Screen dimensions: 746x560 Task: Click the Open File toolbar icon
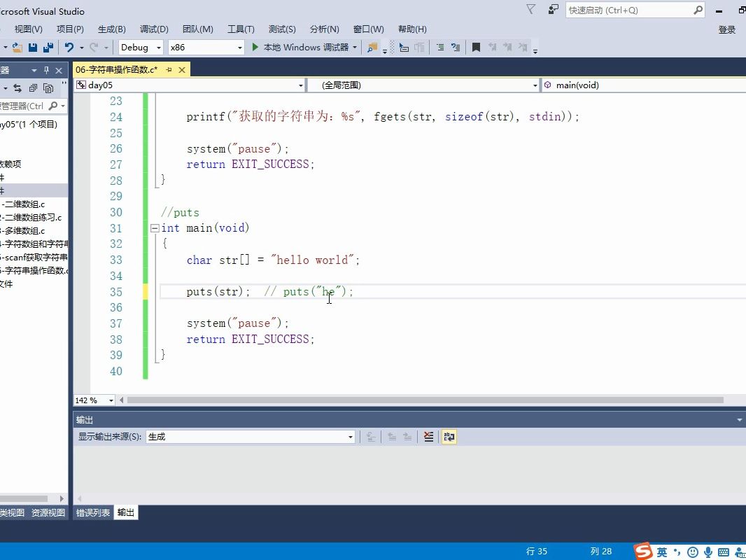17,47
